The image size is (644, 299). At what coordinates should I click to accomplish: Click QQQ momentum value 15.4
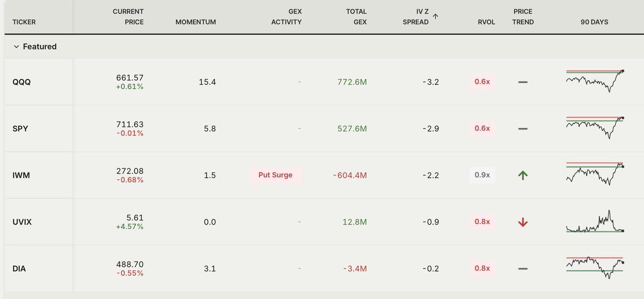pos(207,82)
